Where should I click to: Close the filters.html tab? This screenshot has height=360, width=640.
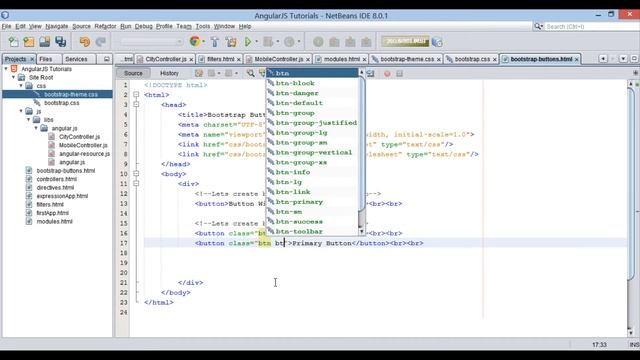coord(239,60)
